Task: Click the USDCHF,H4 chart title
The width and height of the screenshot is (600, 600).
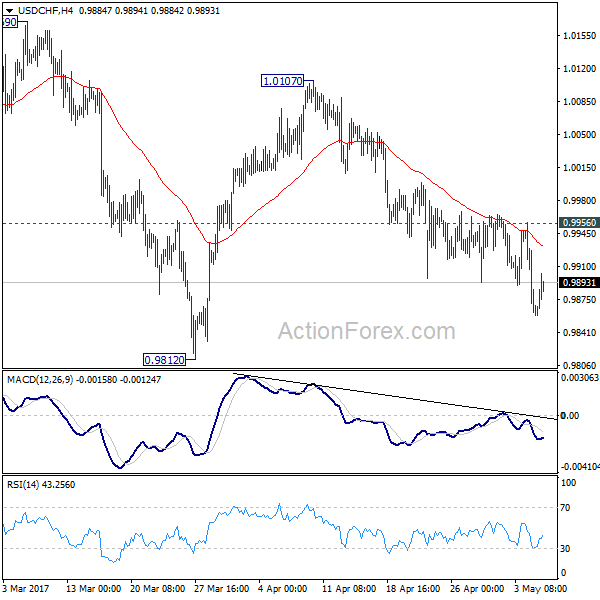Action: click(x=45, y=11)
